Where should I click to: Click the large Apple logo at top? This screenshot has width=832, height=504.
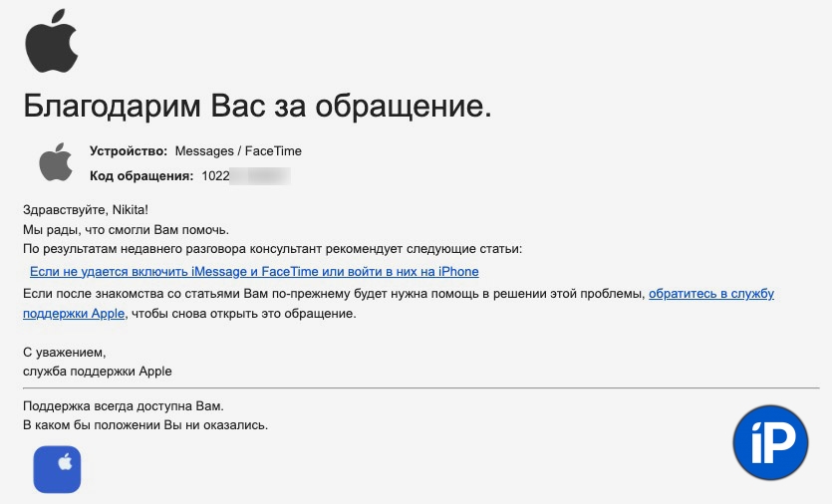[52, 45]
